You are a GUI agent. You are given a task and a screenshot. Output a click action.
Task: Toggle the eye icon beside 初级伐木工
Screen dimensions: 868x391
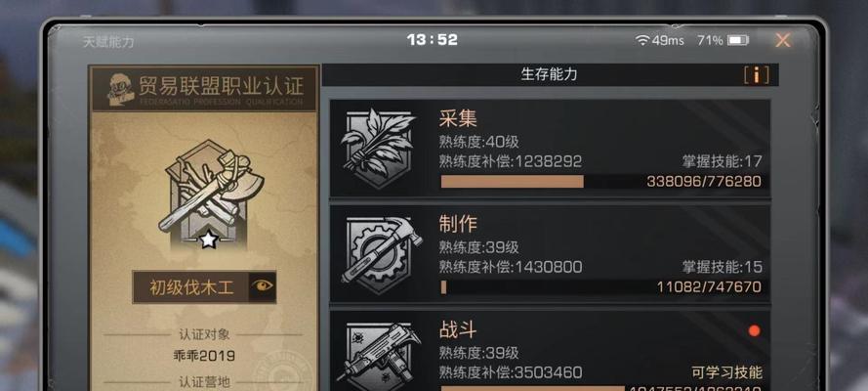263,286
